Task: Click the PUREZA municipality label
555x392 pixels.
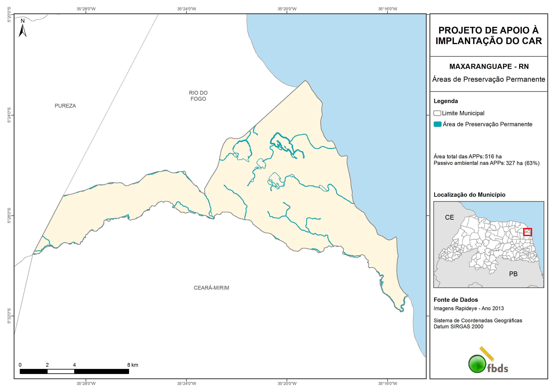Action: [65, 106]
